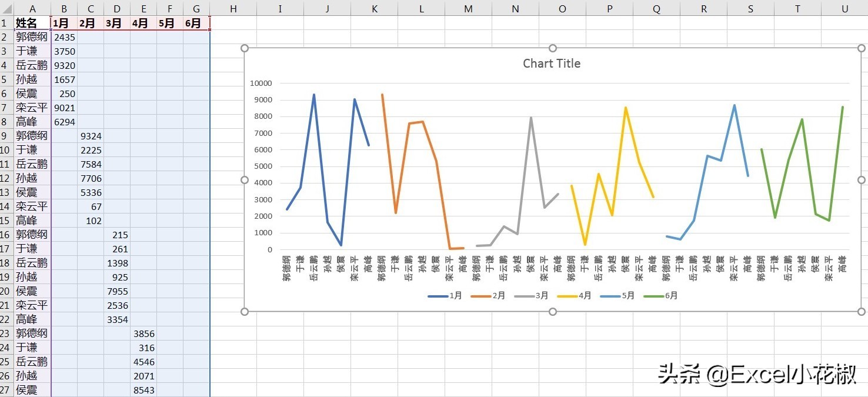Select the 2月 legend entry
This screenshot has height=397, width=868.
[488, 296]
